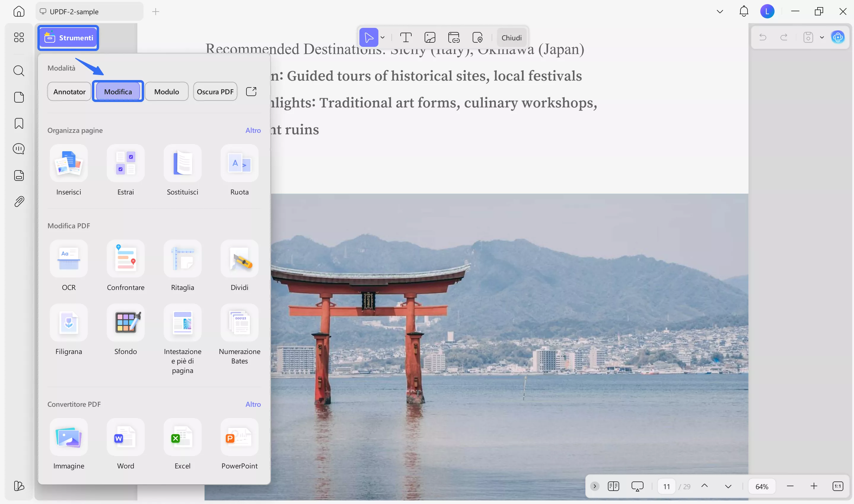Click the 64% zoom level control
This screenshot has width=854, height=504.
[762, 486]
